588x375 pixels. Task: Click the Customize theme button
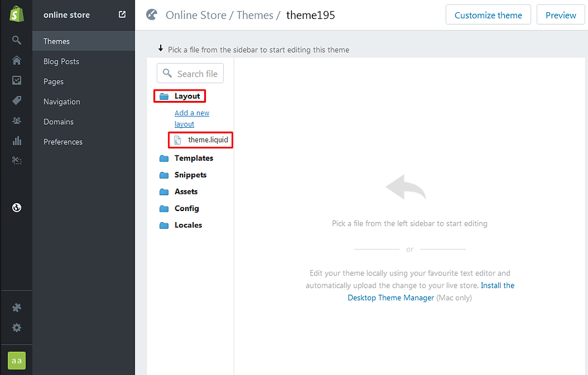488,15
